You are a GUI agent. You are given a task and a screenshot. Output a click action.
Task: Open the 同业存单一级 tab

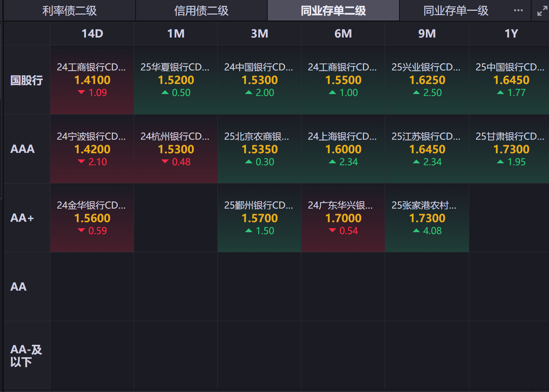[x=456, y=10]
